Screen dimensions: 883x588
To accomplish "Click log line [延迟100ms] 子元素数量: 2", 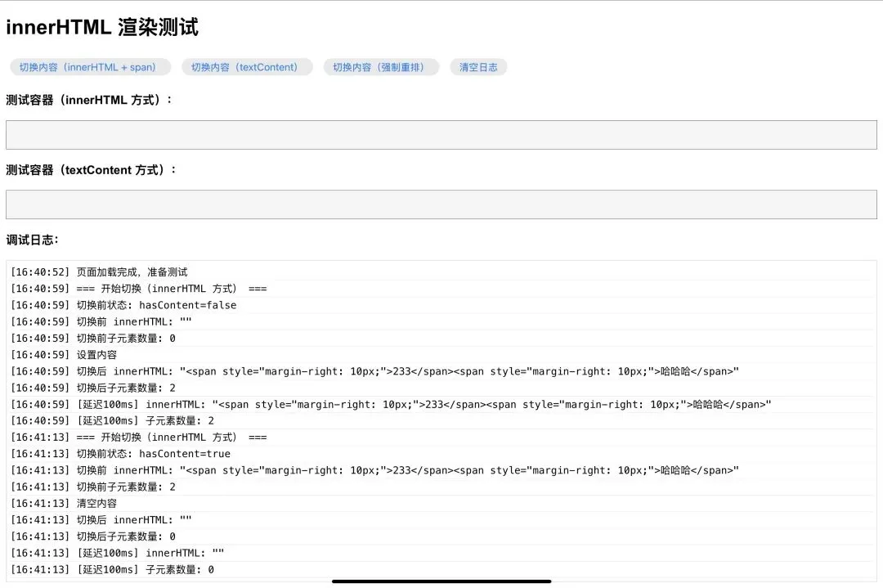I will point(441,420).
